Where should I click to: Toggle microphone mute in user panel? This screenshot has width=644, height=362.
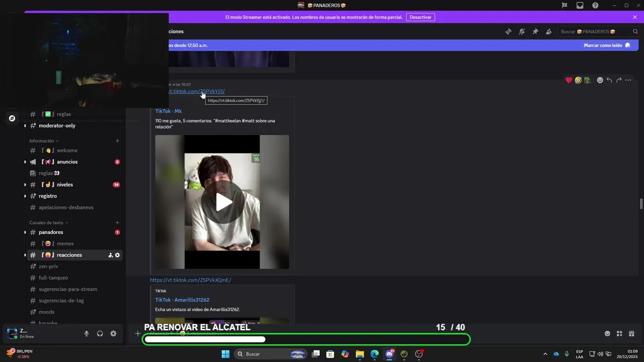(x=87, y=333)
